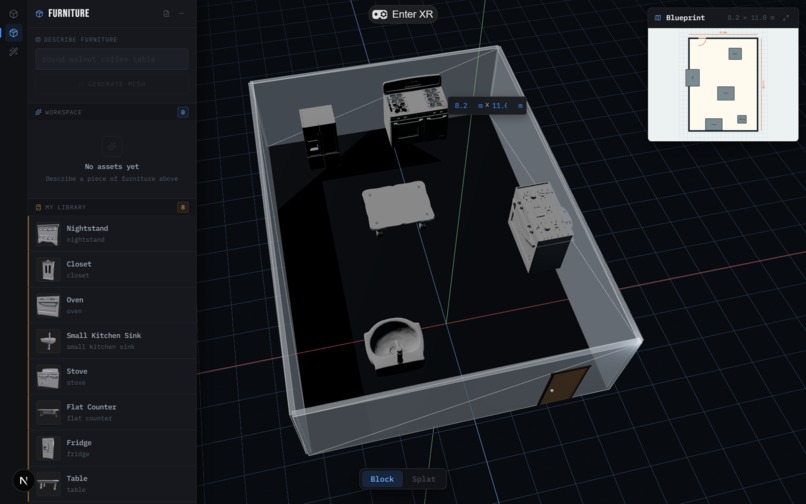Select the stove model in the room
Image resolution: width=806 pixels, height=504 pixels.
(x=415, y=110)
